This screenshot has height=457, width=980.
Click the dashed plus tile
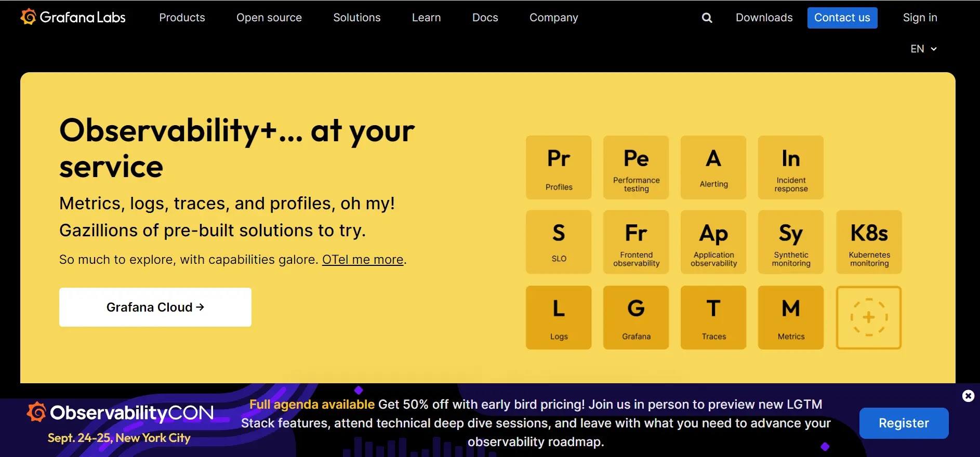[869, 317]
